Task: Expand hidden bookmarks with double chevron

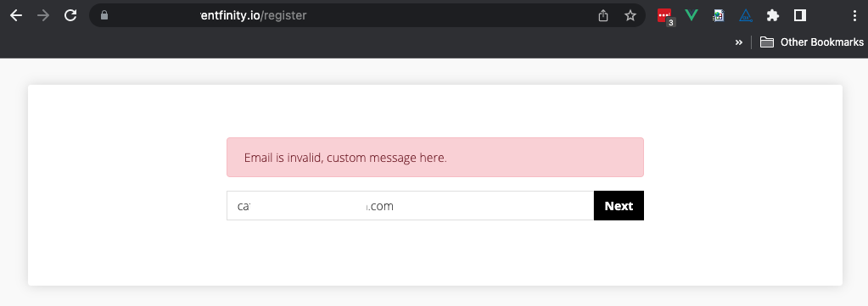Action: tap(738, 42)
